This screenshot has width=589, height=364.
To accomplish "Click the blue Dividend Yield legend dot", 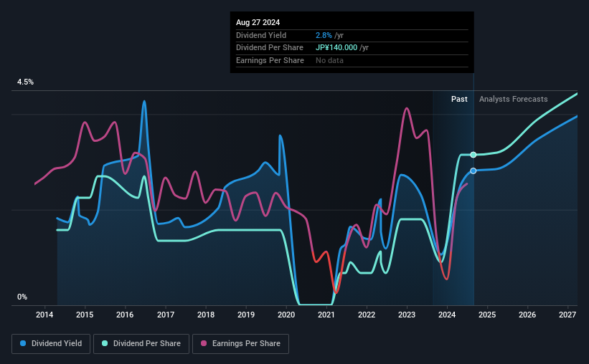I will [x=23, y=343].
